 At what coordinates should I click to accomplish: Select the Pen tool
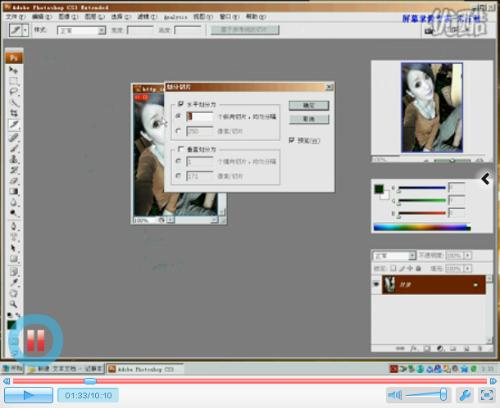point(14,227)
